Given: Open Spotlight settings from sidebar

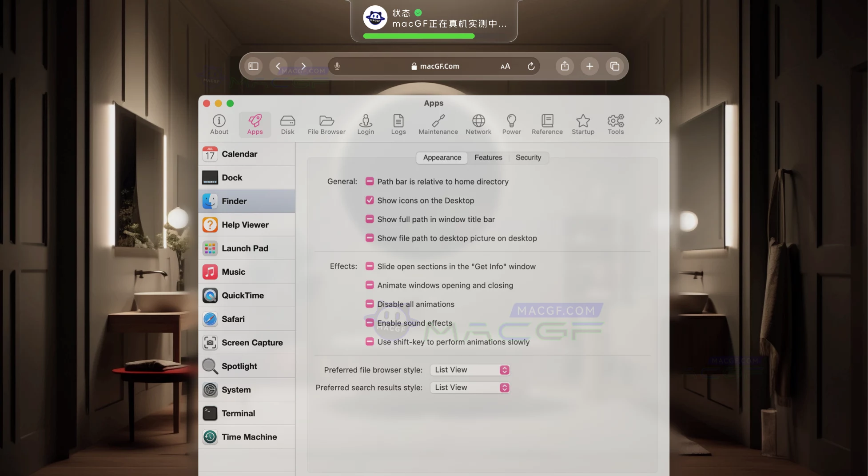Looking at the screenshot, I should pyautogui.click(x=239, y=366).
